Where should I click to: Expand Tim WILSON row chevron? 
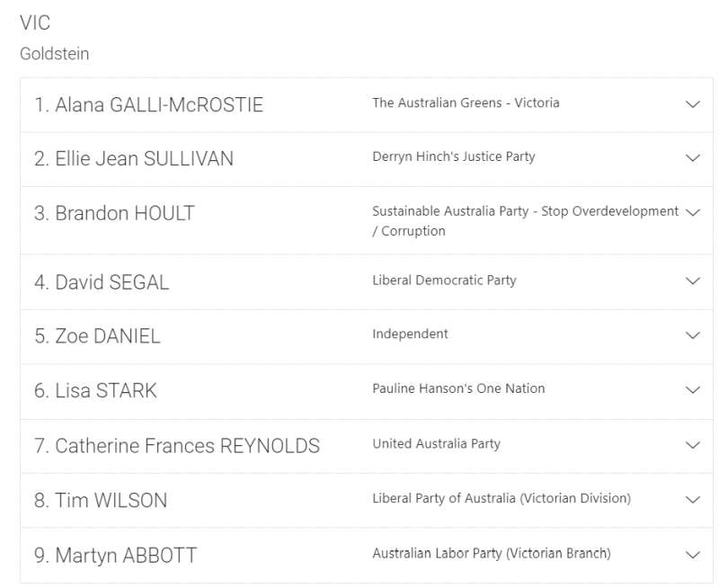point(692,500)
